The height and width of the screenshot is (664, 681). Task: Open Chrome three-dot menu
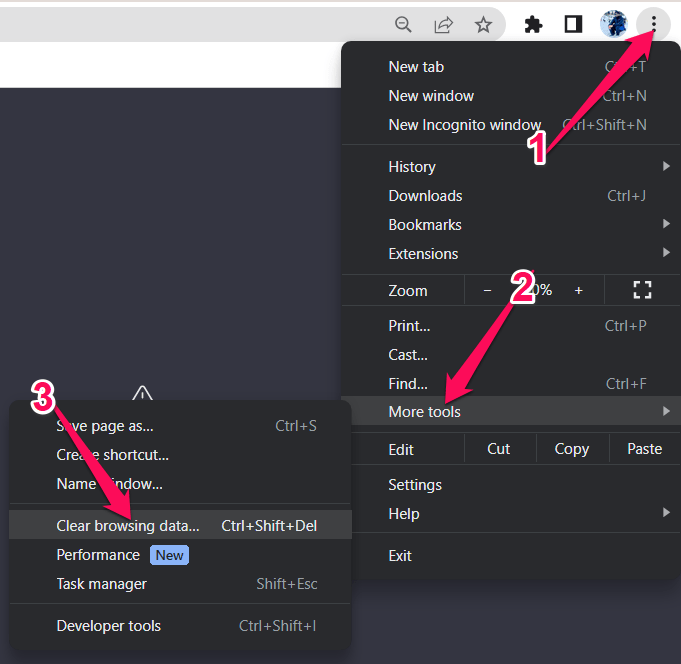pos(653,24)
